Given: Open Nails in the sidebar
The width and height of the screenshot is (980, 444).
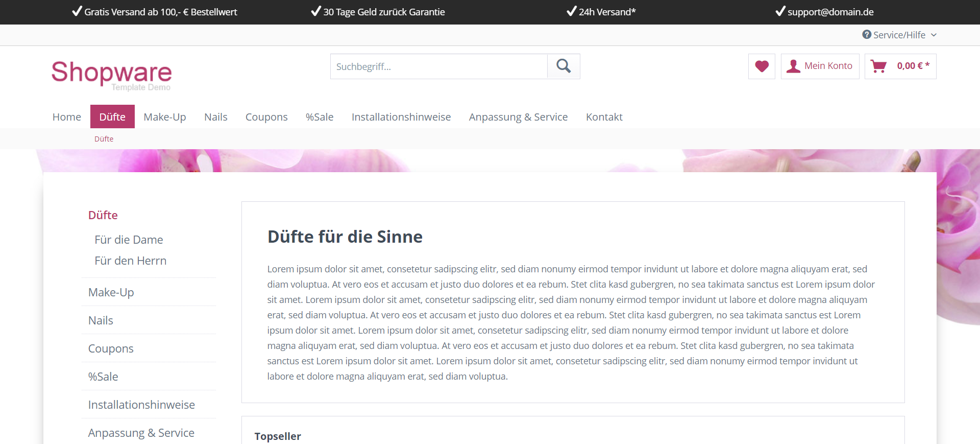Looking at the screenshot, I should [x=149, y=320].
